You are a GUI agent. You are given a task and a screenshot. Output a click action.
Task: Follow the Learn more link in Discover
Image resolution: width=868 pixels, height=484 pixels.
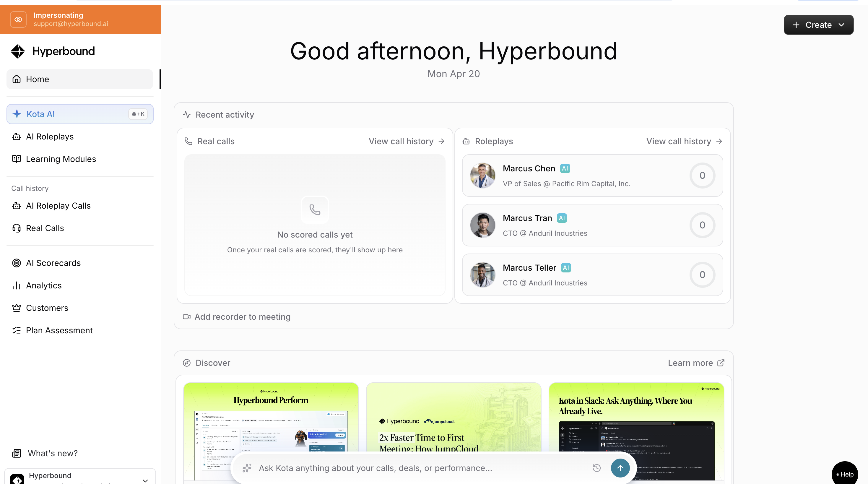point(696,363)
